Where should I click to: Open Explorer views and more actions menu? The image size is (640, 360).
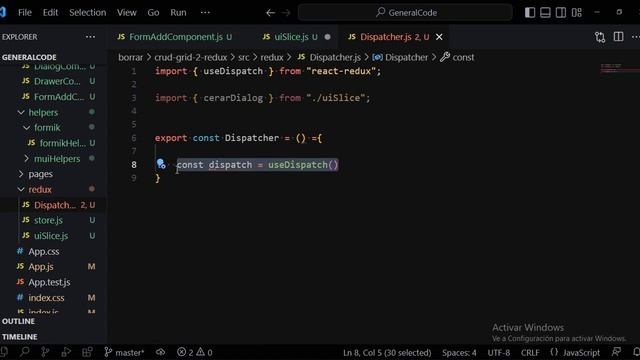[90, 37]
